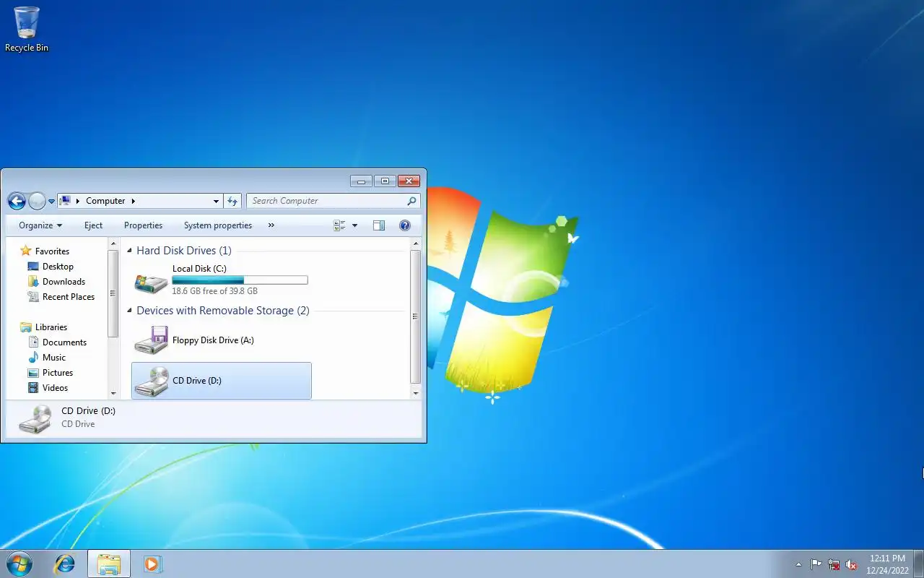
Task: Open the Documents library
Action: [64, 342]
